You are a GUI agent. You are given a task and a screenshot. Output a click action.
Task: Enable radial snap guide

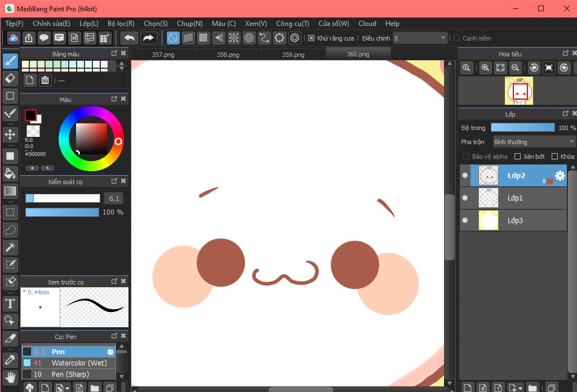[x=234, y=38]
